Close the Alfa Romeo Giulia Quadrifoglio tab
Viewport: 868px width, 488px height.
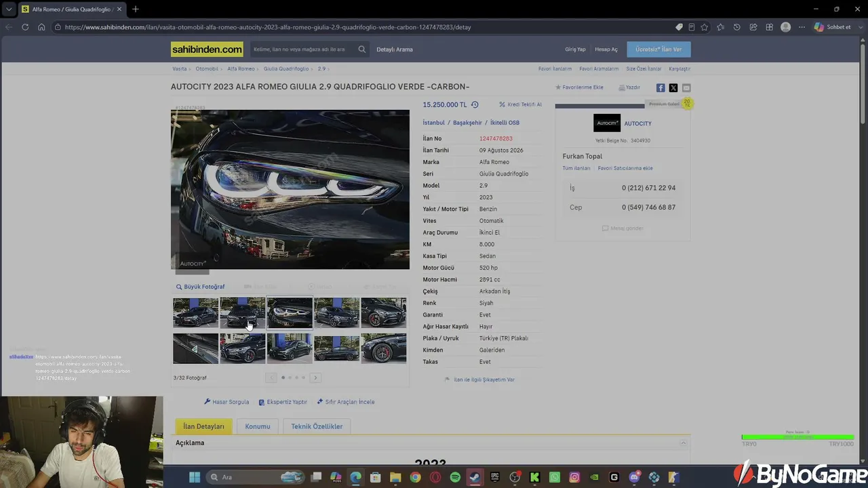121,9
